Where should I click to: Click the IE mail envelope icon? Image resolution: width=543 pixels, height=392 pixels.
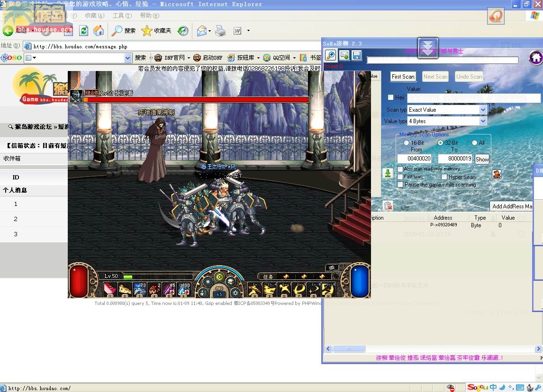(201, 31)
